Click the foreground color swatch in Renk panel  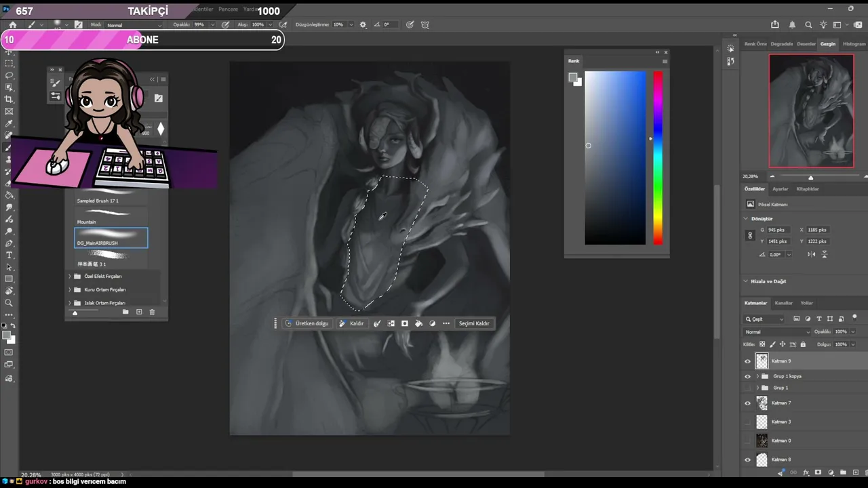573,78
